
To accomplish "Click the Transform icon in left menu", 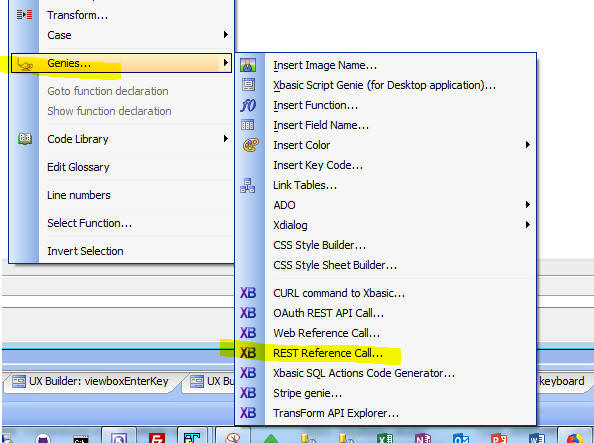I will (25, 15).
